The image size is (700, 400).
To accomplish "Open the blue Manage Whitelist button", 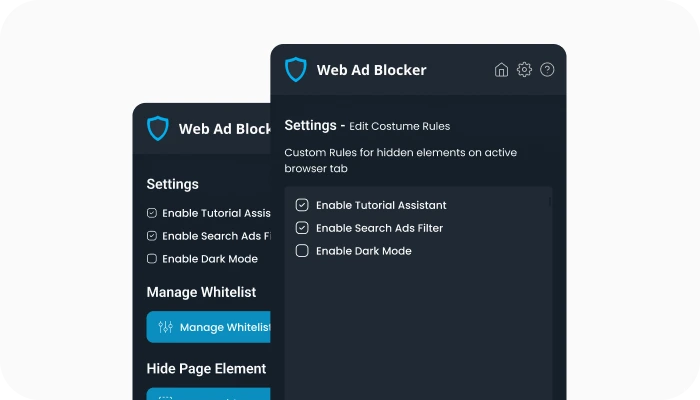I will pos(208,327).
